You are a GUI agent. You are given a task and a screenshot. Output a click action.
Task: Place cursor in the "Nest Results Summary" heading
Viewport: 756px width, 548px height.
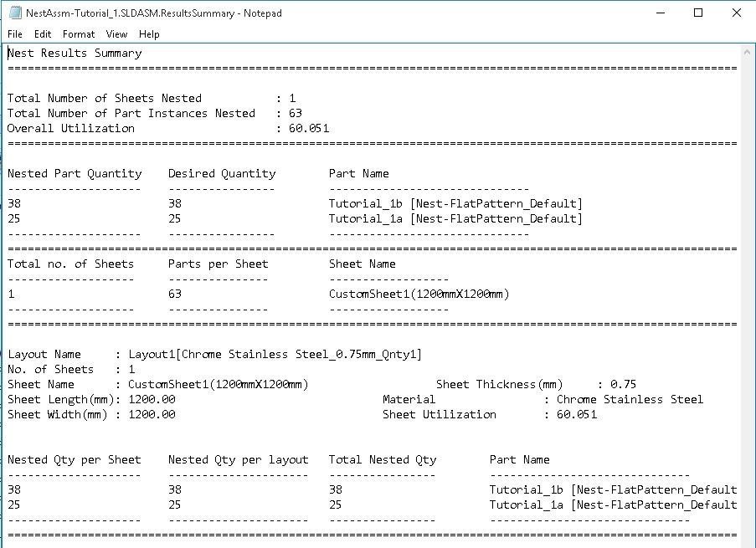(75, 53)
